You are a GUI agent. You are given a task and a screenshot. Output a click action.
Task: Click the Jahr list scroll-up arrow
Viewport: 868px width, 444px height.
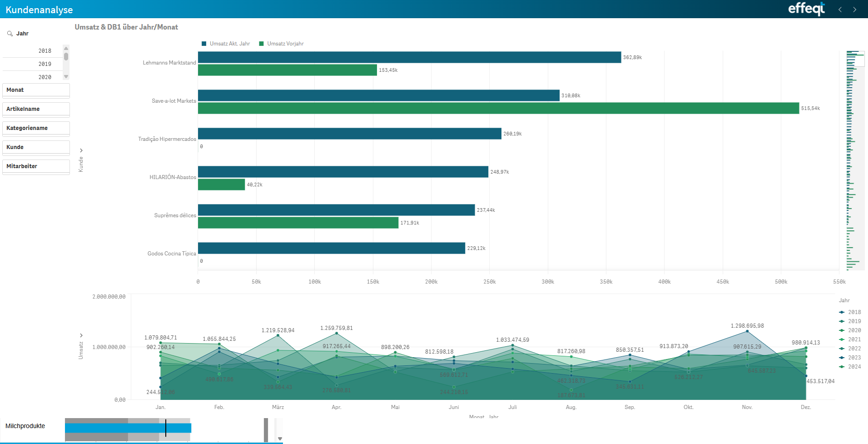(x=66, y=49)
